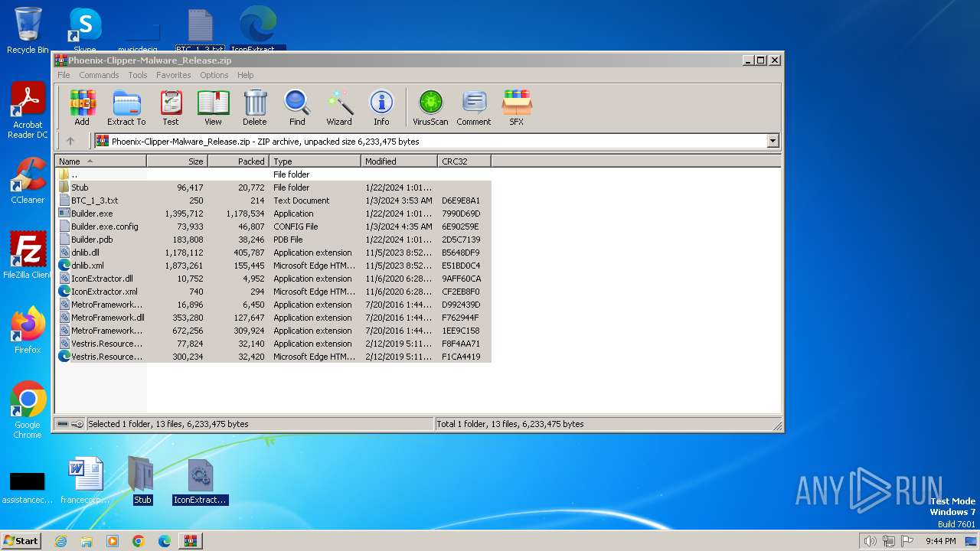Sort by the CRC32 column header
980x551 pixels.
pos(464,161)
